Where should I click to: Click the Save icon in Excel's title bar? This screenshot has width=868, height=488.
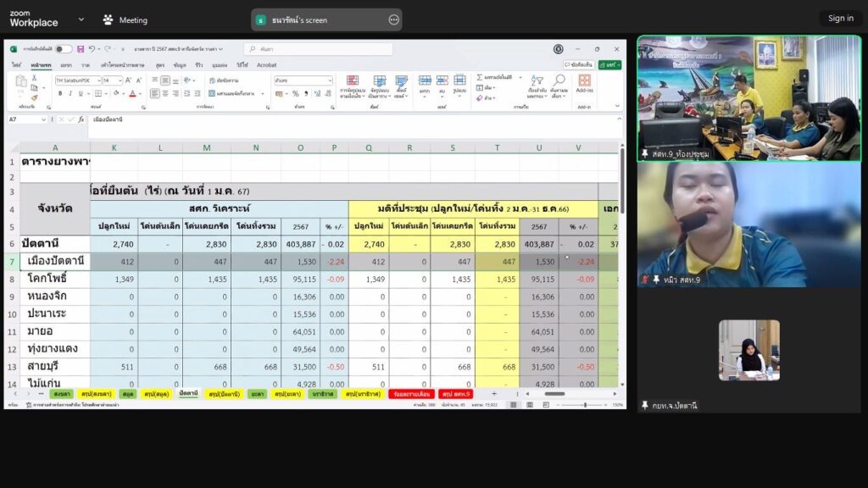coord(80,49)
